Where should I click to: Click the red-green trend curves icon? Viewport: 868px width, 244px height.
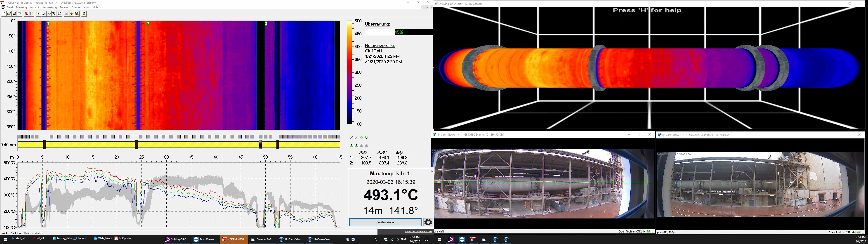49,14
